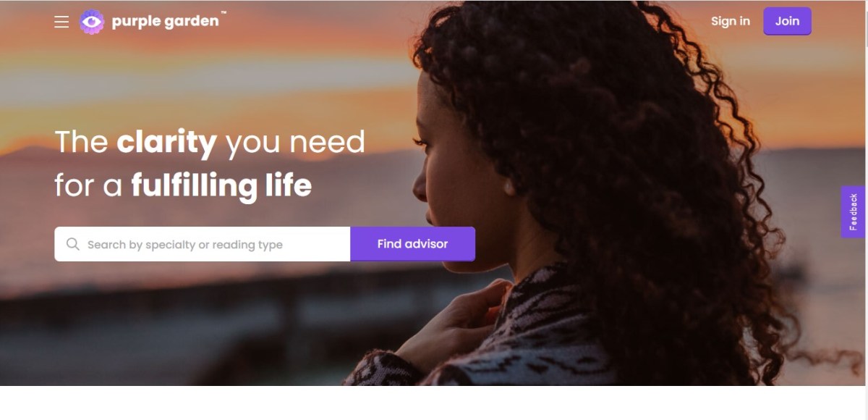Select the Join button

point(787,21)
